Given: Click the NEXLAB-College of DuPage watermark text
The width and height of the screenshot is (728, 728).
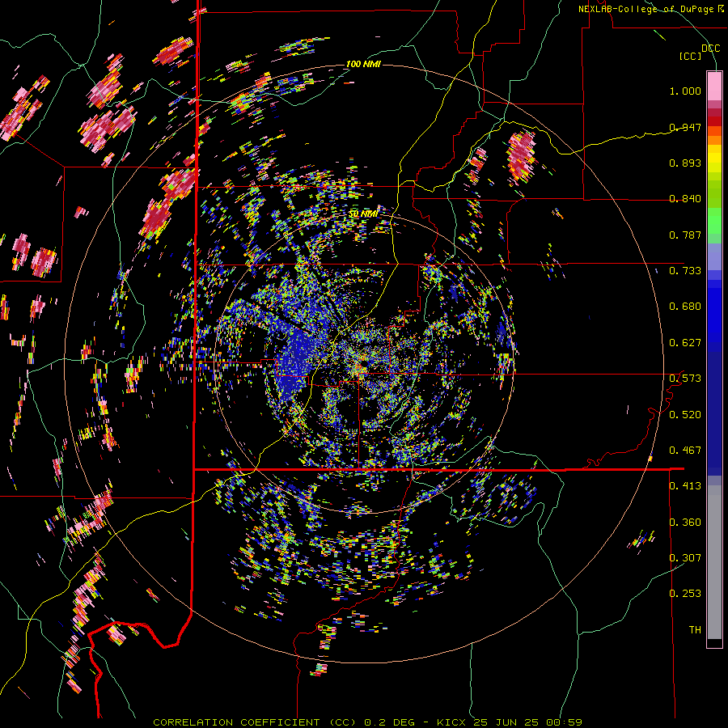Looking at the screenshot, I should (650, 9).
